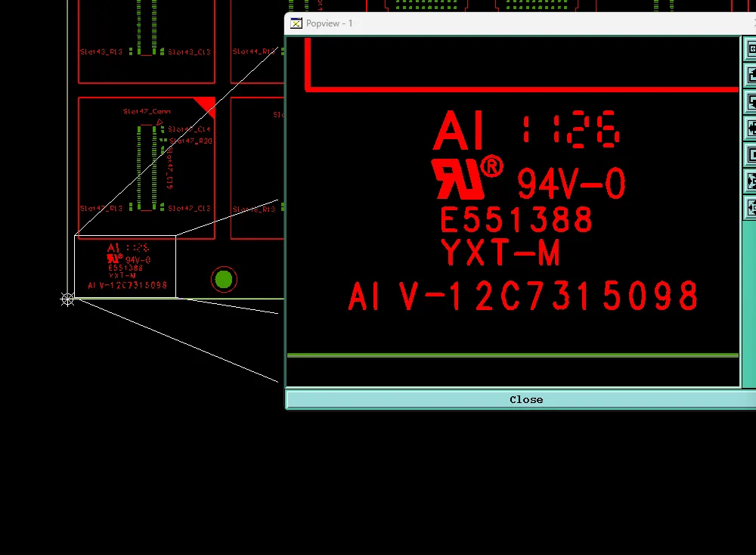
Task: Click the small 'E551388' text in the zoom box
Action: click(x=125, y=268)
